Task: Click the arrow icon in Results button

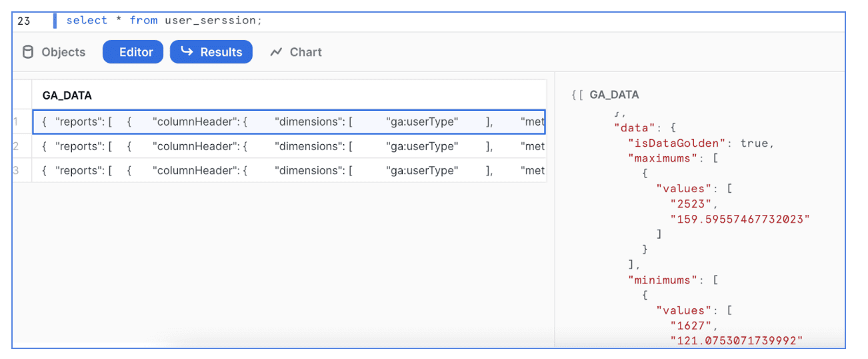Action: [x=187, y=51]
